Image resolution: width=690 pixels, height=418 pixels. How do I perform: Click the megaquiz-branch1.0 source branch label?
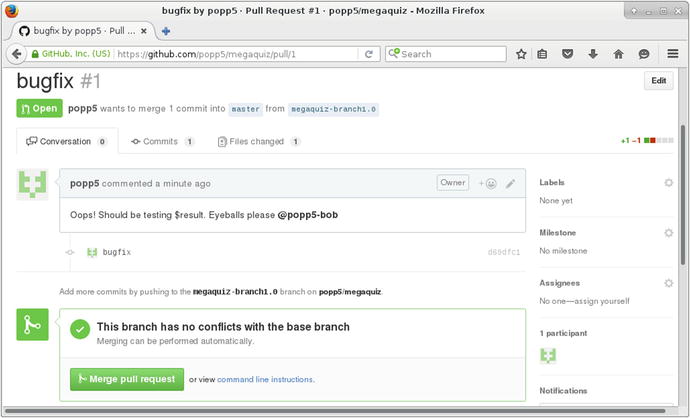[334, 109]
